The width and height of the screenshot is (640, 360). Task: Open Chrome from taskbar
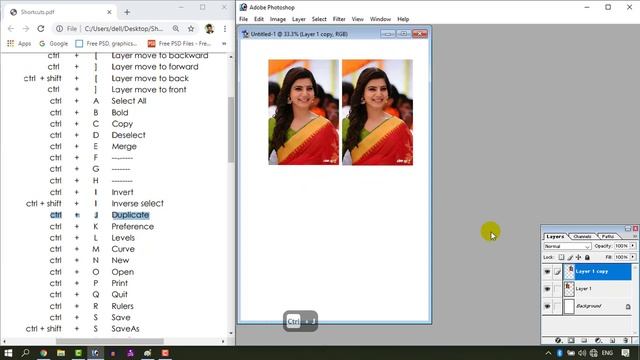(x=43, y=353)
